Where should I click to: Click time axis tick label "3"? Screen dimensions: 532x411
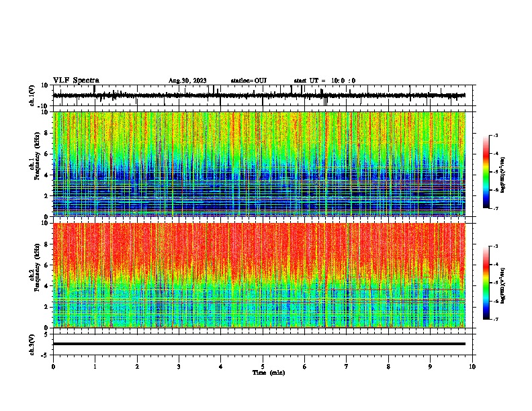(179, 367)
